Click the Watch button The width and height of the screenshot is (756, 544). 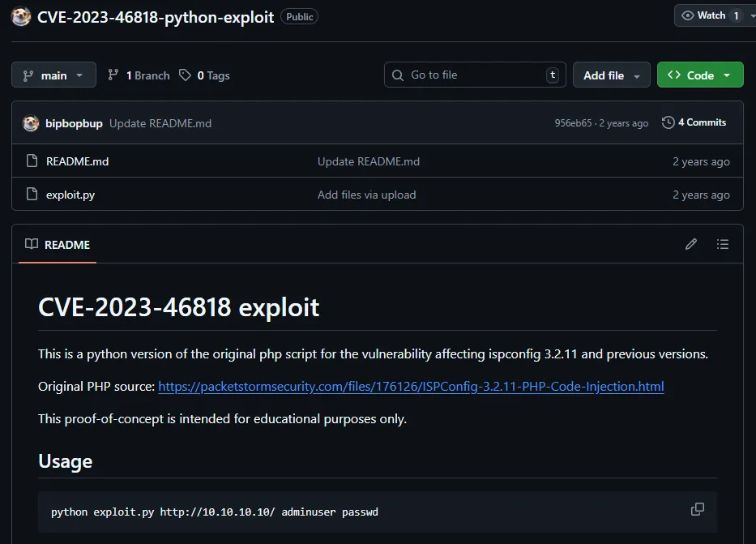[715, 15]
